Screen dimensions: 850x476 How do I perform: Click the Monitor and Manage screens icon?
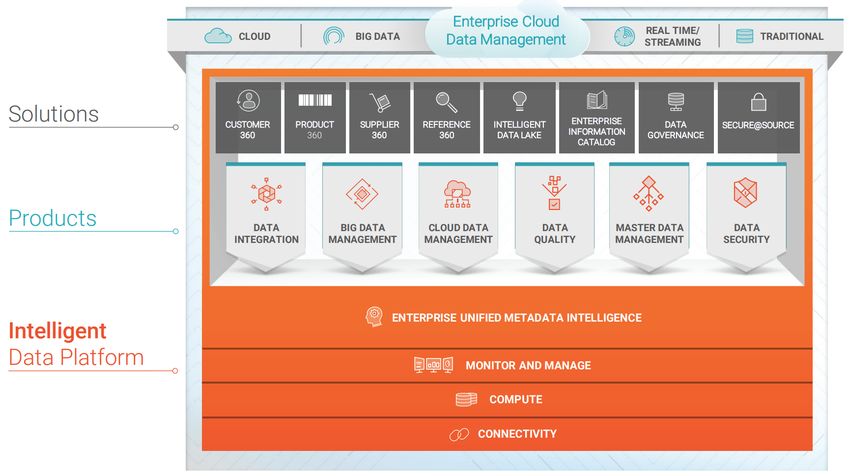(433, 365)
